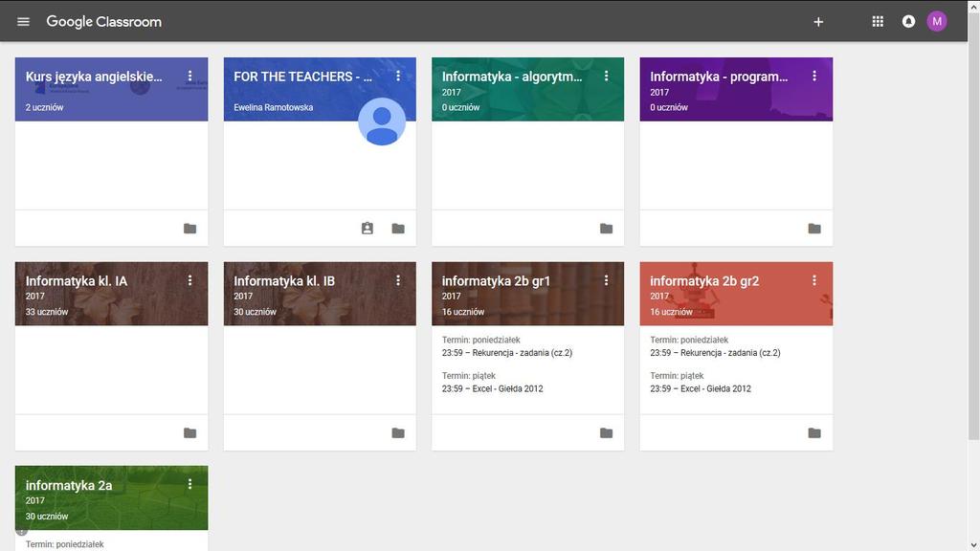
Task: Open the Informatyka kl. IB class
Action: [284, 281]
